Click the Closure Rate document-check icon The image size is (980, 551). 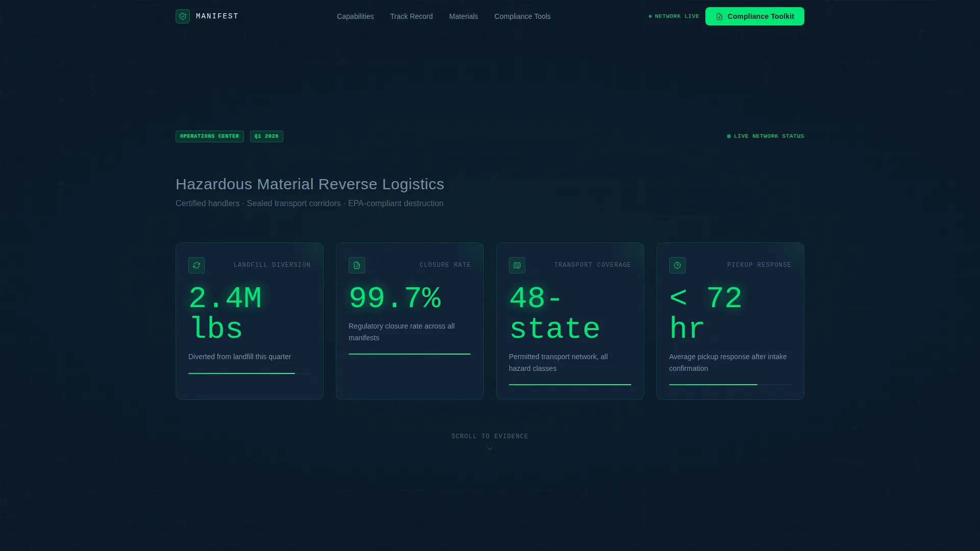357,265
